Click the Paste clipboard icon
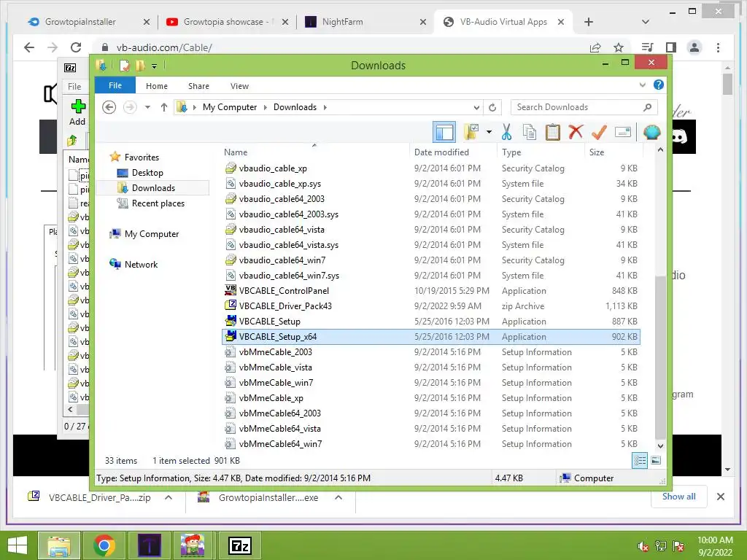 [553, 132]
